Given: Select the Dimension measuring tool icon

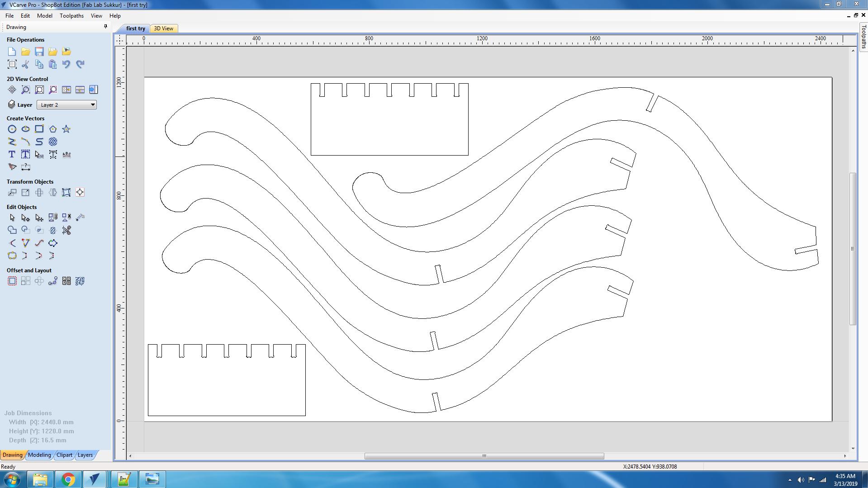Looking at the screenshot, I should (x=26, y=167).
